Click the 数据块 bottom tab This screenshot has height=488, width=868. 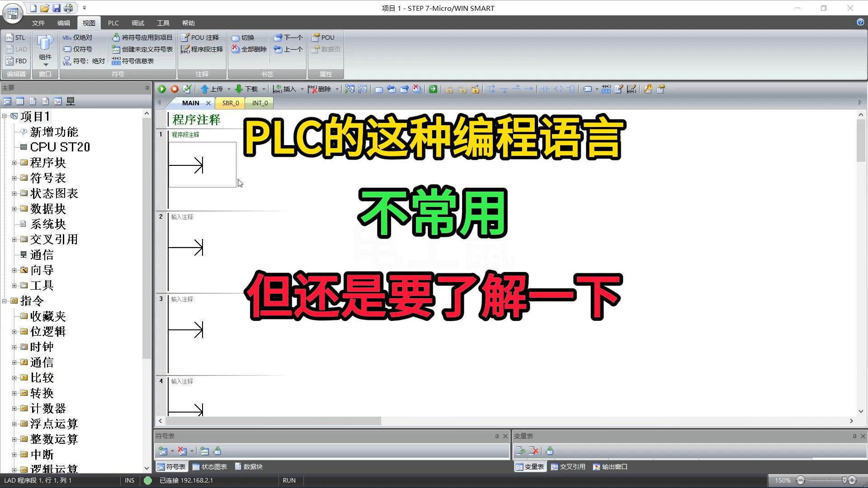(249, 467)
